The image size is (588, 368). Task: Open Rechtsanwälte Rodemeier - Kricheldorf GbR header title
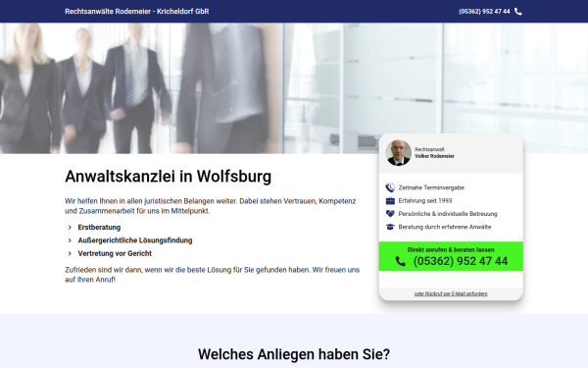point(137,12)
